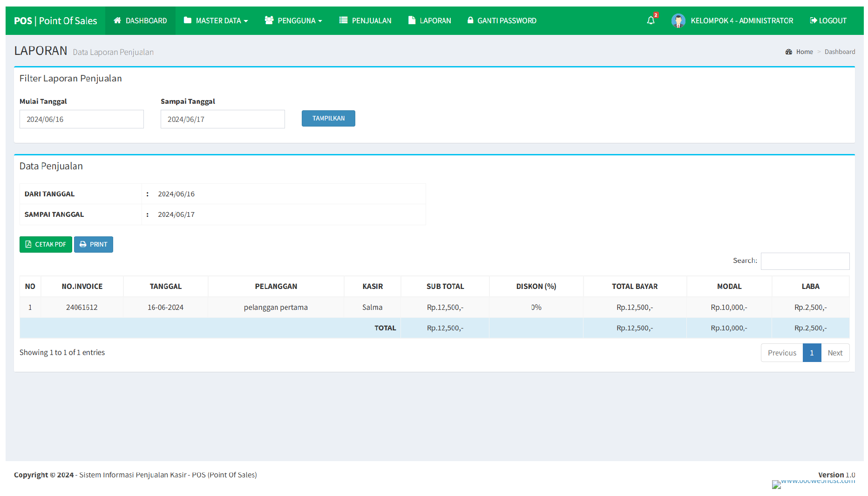Click the POS Point Of Sales logo

[x=55, y=20]
